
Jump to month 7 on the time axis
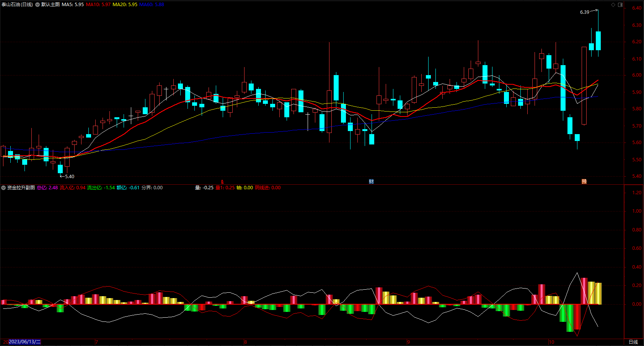(x=97, y=342)
